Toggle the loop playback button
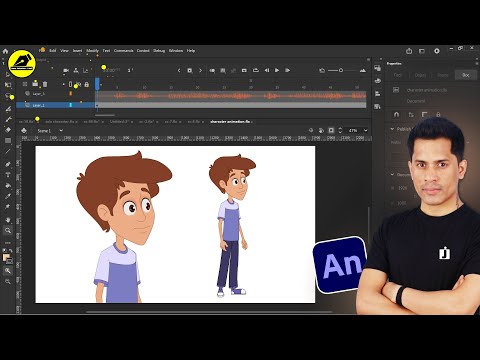 coord(256,70)
